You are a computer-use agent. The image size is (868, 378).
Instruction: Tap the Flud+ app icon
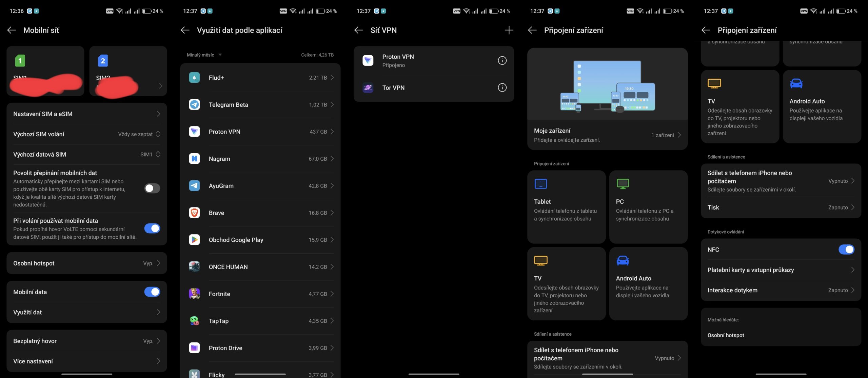pos(194,78)
